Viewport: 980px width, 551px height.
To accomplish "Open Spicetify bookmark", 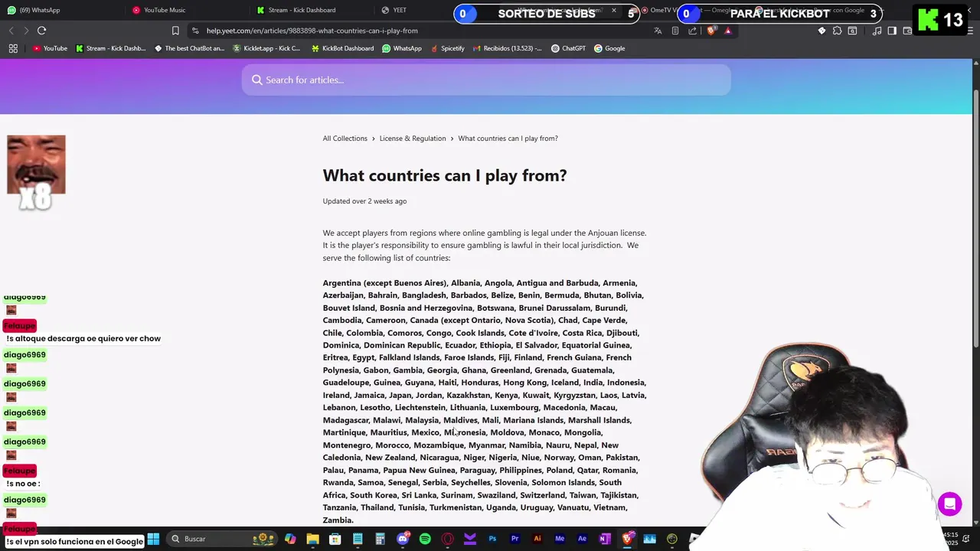I will tap(447, 48).
